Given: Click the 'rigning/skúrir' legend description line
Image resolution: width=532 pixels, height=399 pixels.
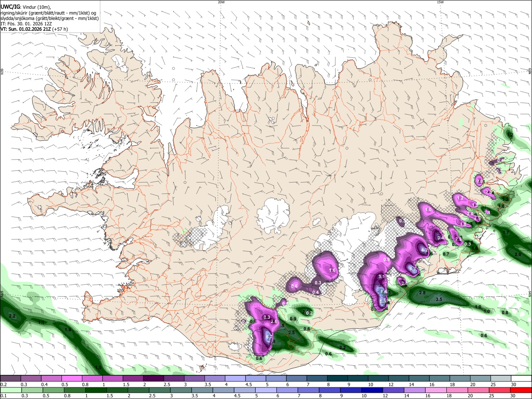Looking at the screenshot, I should 48,12.
